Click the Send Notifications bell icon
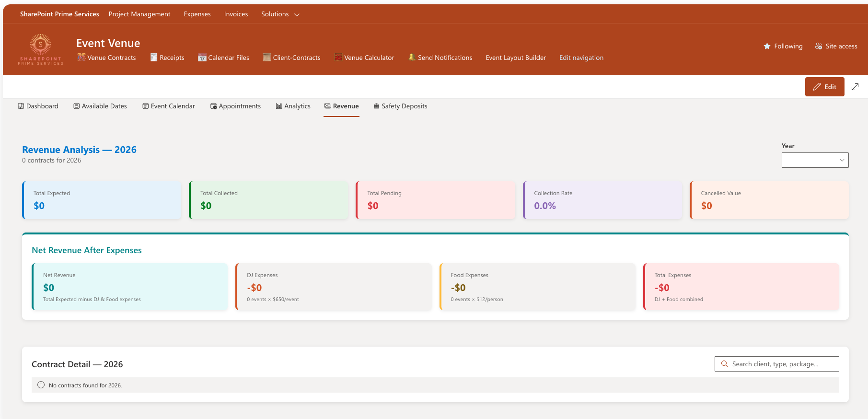868x419 pixels. pyautogui.click(x=412, y=57)
